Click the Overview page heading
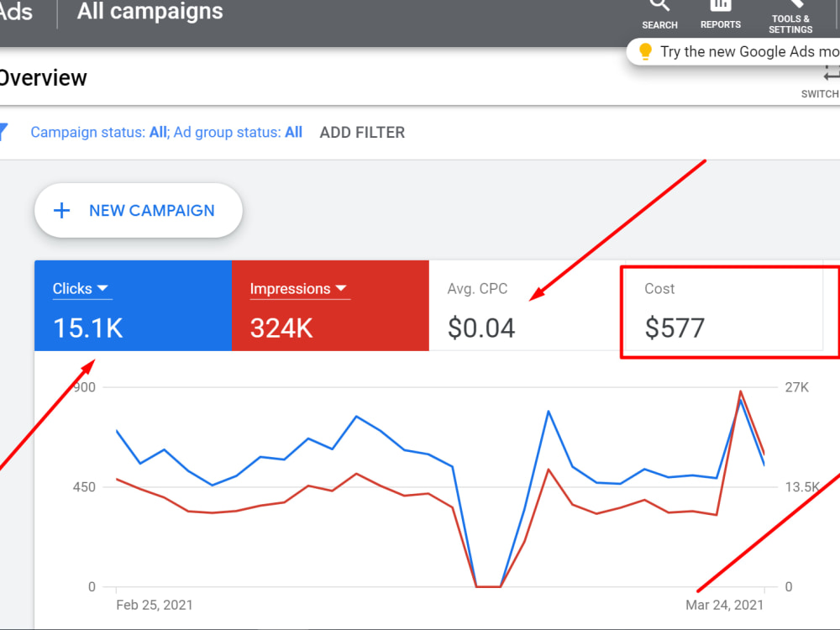 43,78
